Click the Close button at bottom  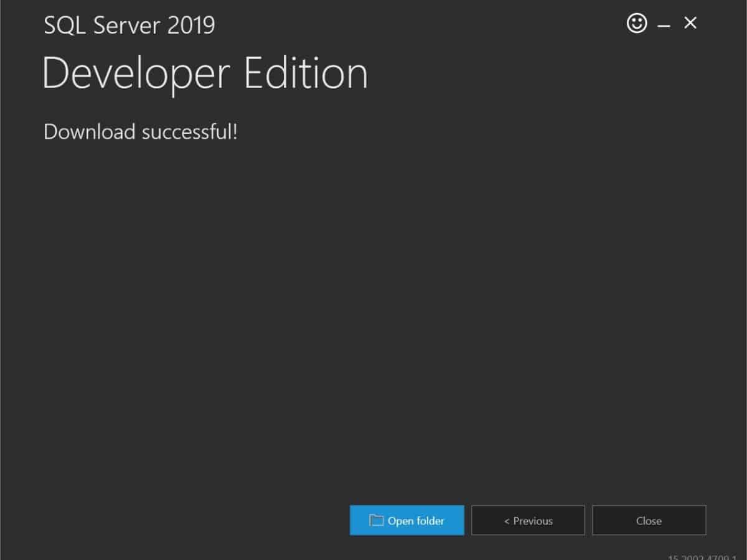click(649, 520)
